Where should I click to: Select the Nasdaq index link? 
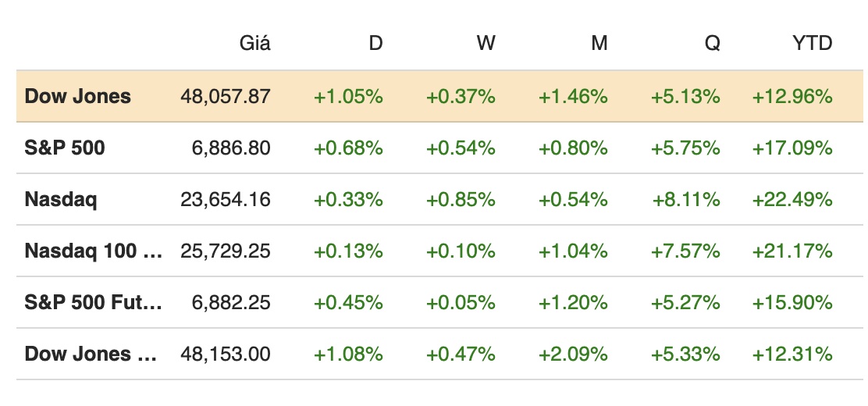click(x=61, y=199)
